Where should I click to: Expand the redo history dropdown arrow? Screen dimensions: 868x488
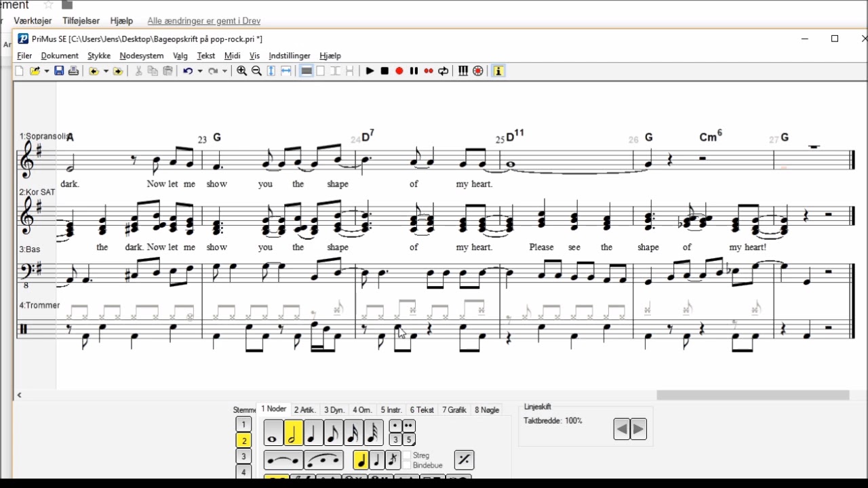tap(224, 71)
